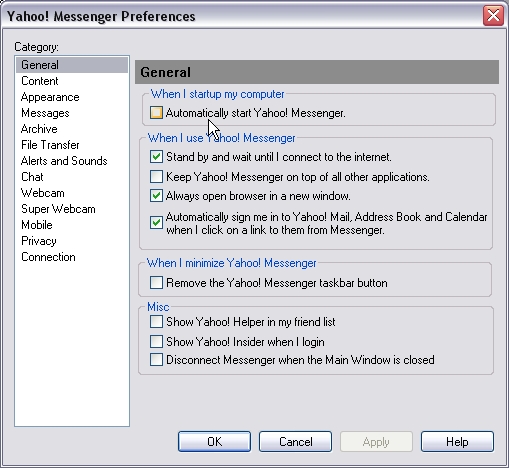Click the OK button
The height and width of the screenshot is (468, 509).
coord(214,442)
